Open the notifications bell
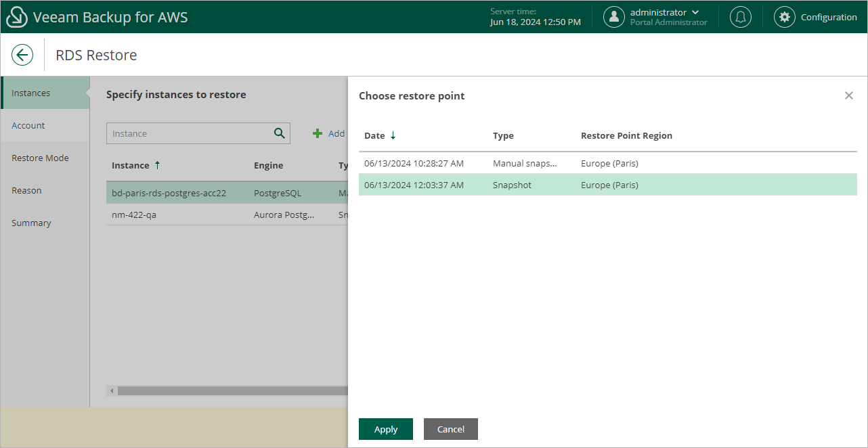868x448 pixels. [x=741, y=17]
